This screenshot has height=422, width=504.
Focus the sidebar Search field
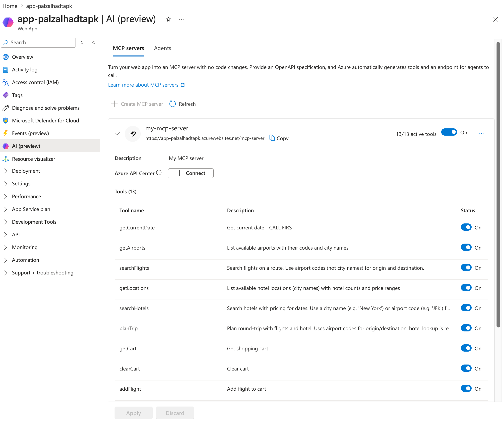[x=38, y=43]
